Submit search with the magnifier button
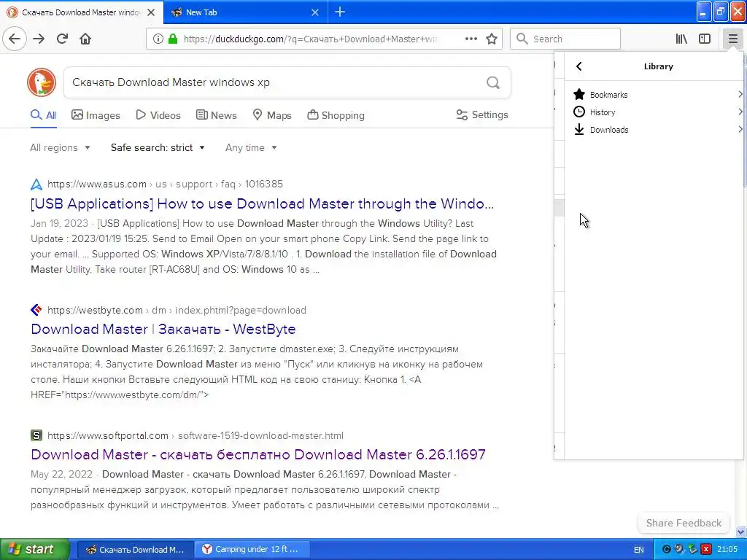 click(493, 83)
